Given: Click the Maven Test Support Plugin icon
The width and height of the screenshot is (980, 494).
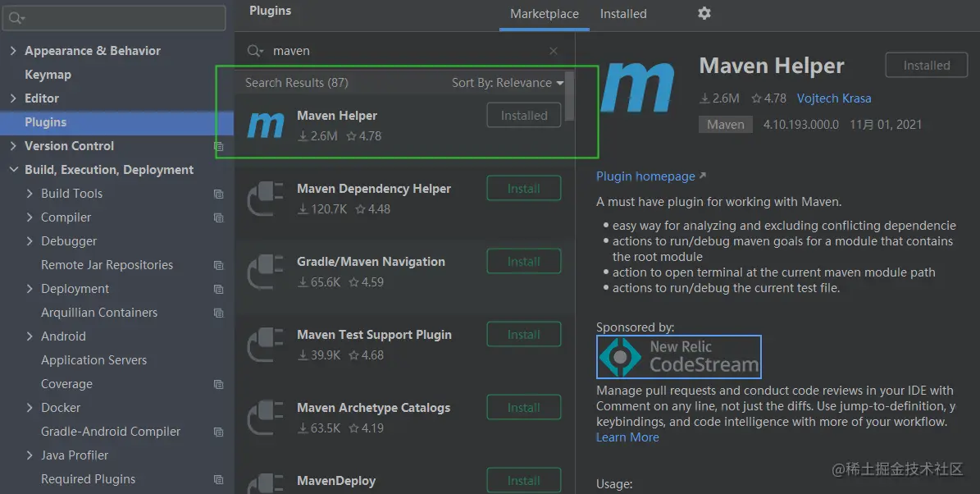Looking at the screenshot, I should (266, 345).
